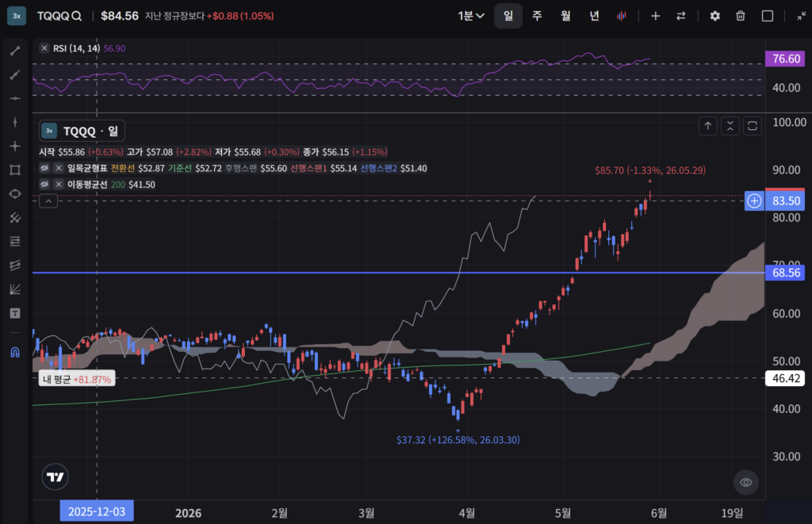Select the Fibonacci retracement tool

click(15, 241)
